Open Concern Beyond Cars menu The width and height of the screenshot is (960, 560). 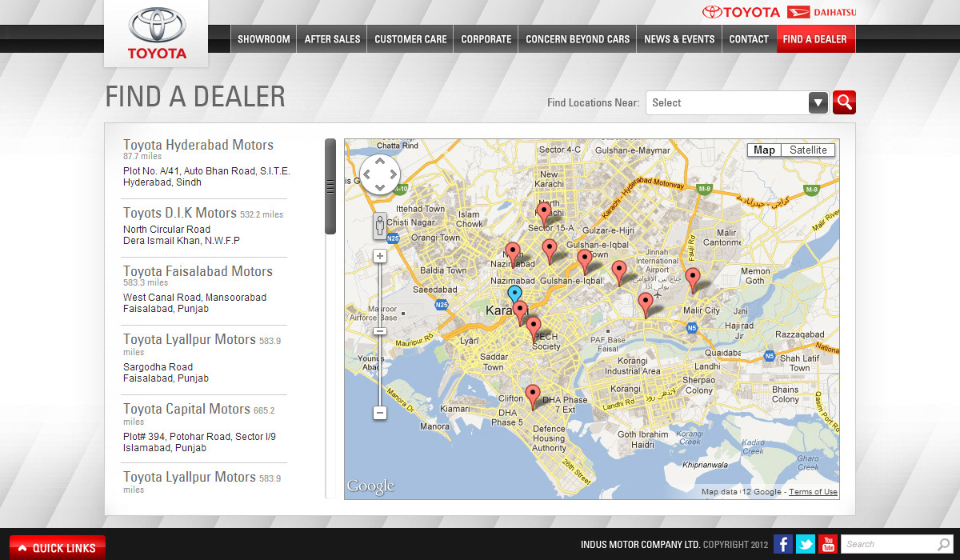(x=578, y=38)
